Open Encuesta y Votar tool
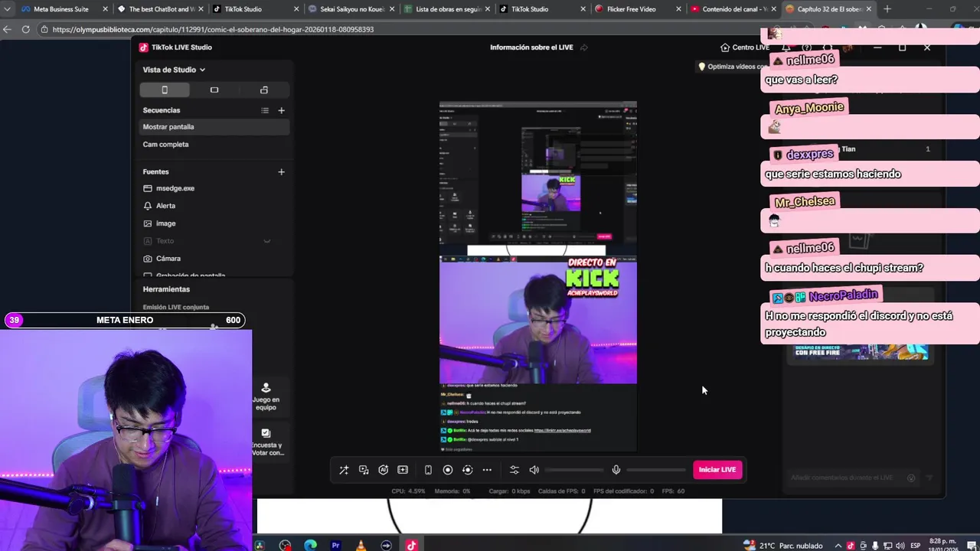980x551 pixels. coord(266,442)
